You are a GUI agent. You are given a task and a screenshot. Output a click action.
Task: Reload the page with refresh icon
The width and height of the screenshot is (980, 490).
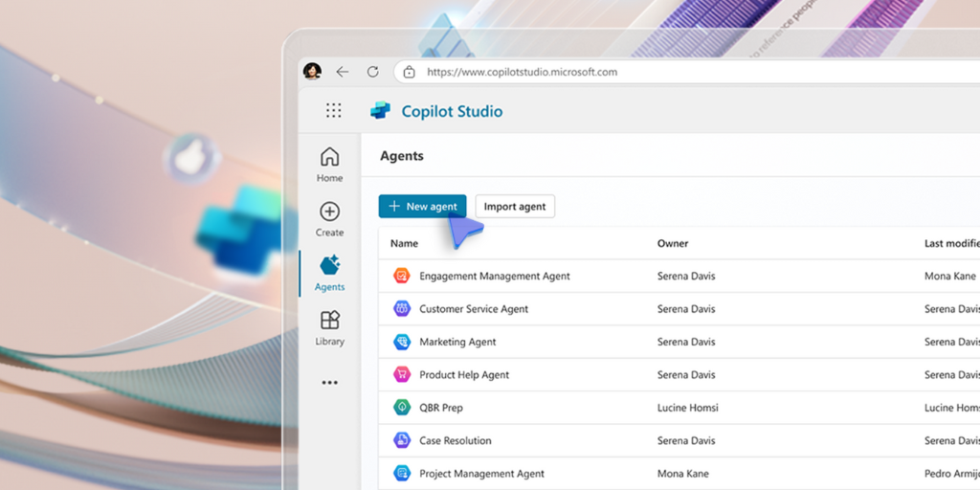pyautogui.click(x=372, y=72)
